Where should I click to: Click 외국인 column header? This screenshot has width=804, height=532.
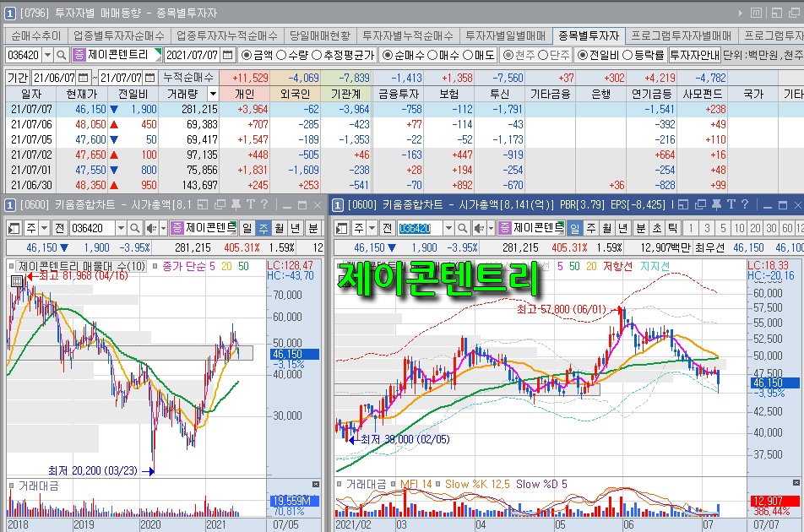(296, 94)
